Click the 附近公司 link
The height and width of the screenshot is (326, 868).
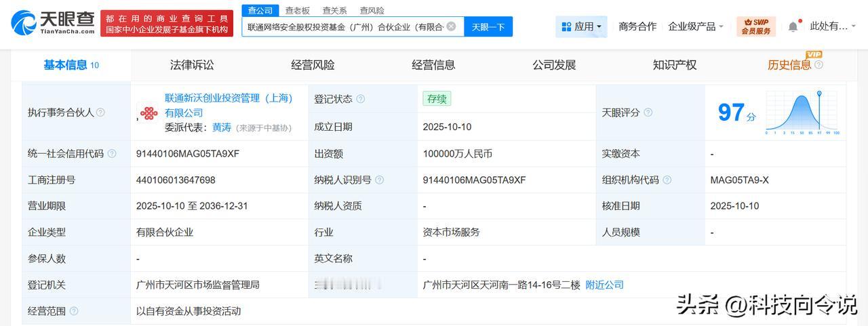[604, 285]
